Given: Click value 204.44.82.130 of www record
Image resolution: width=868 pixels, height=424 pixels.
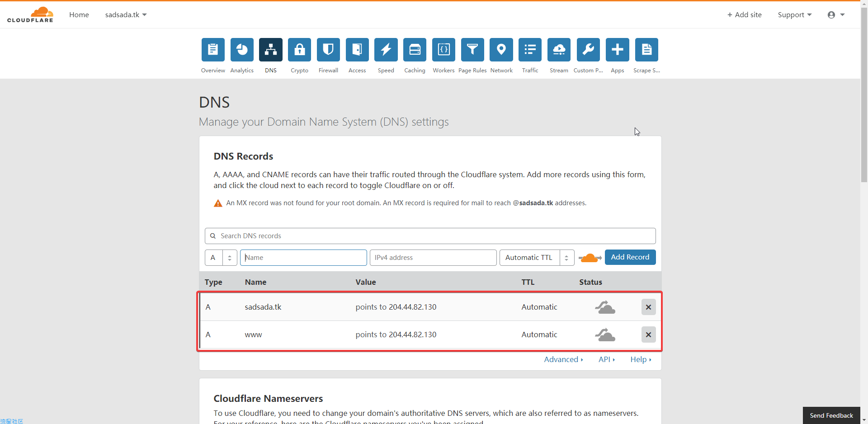Looking at the screenshot, I should click(x=412, y=334).
